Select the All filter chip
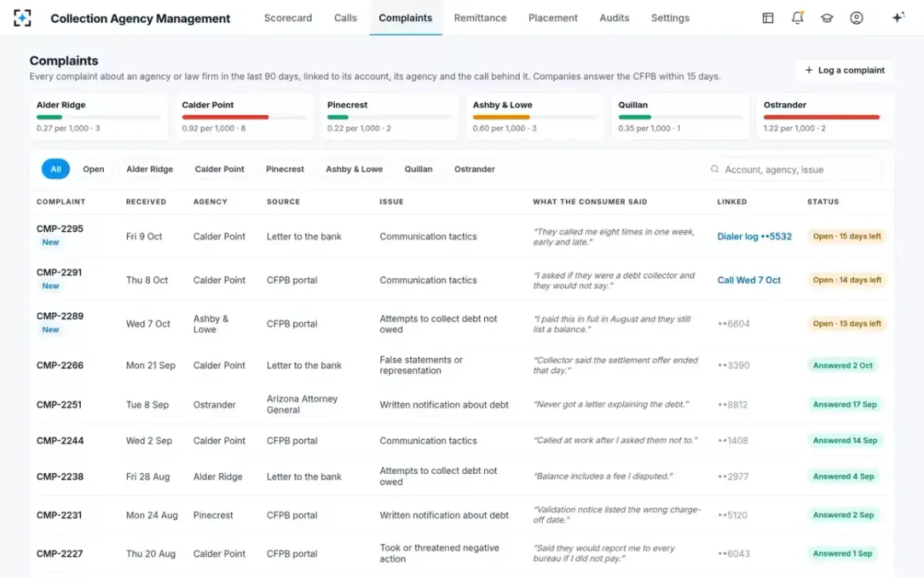 [56, 170]
